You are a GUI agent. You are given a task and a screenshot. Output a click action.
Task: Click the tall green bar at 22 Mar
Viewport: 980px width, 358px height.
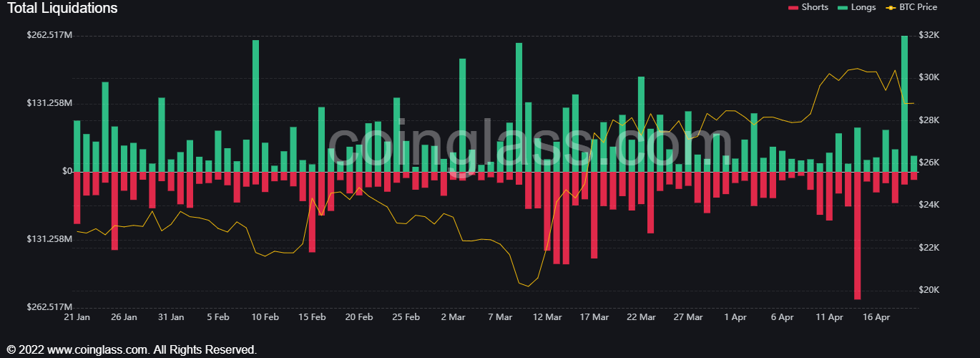tap(641, 124)
